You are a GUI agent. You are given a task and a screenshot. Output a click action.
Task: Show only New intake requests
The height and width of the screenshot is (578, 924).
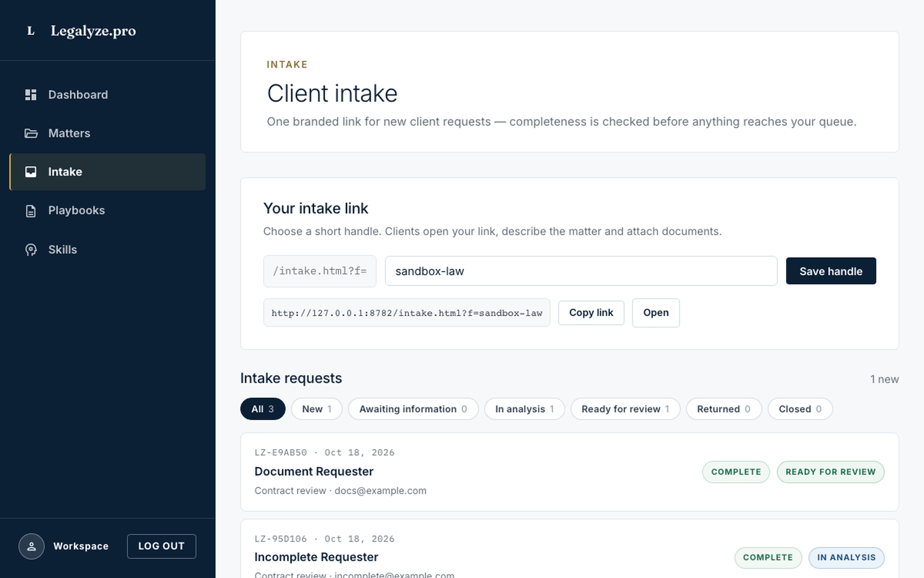tap(316, 409)
